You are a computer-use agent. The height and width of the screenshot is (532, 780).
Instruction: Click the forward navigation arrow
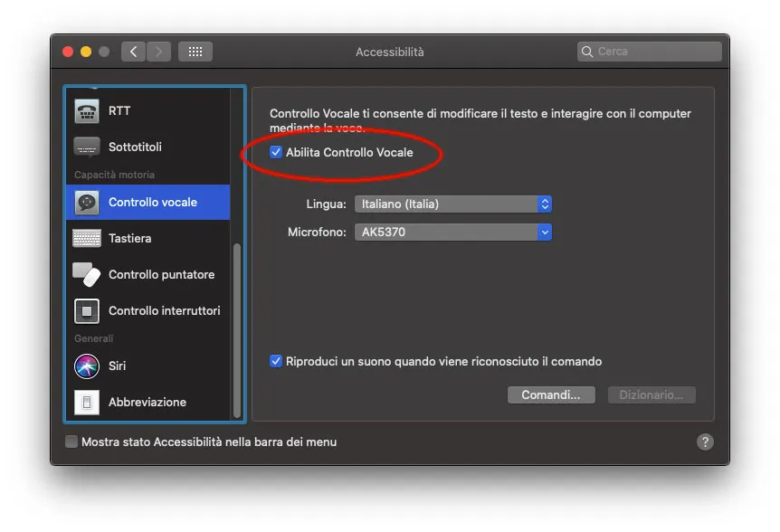pos(158,52)
